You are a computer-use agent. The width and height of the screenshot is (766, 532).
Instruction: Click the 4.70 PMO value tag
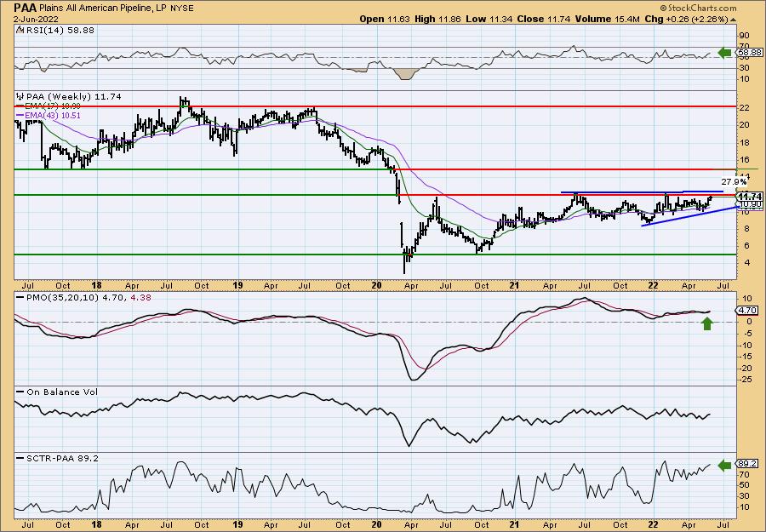(x=746, y=310)
